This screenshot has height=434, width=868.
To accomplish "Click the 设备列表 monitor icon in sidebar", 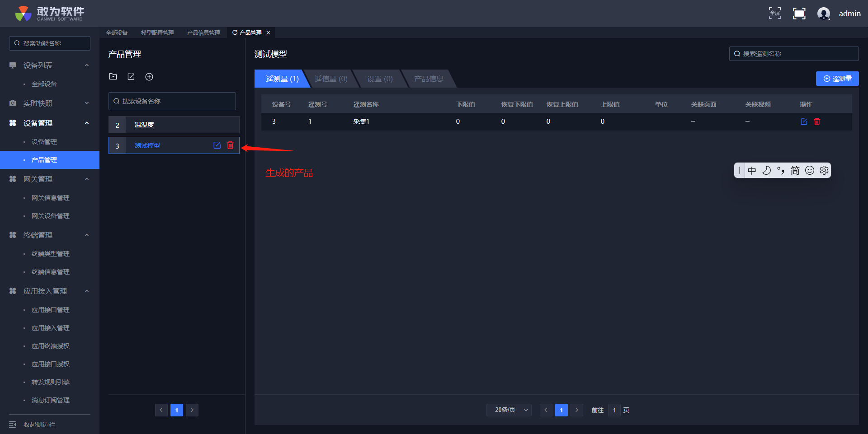I will 13,65.
